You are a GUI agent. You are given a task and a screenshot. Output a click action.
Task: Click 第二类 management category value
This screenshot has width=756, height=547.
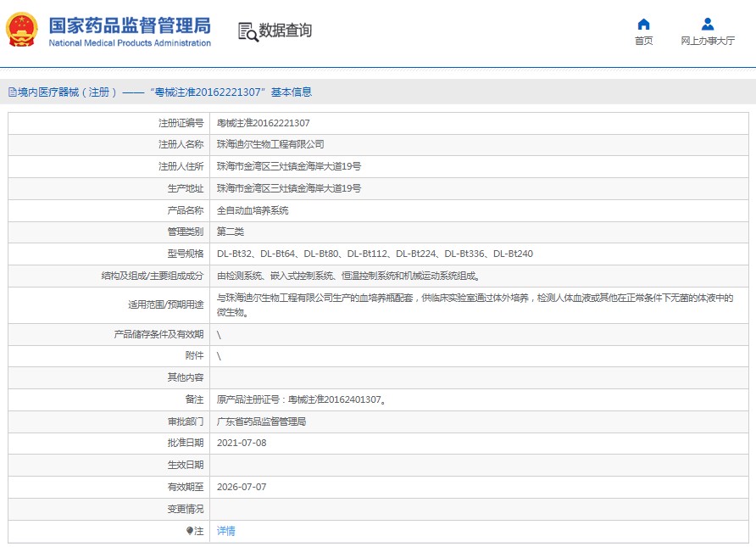[x=230, y=232]
